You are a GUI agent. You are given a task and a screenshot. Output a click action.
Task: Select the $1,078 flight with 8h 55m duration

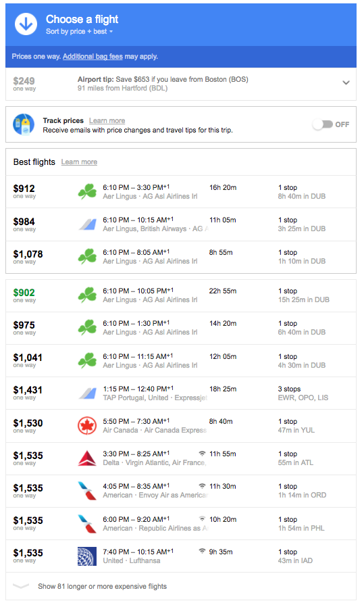[x=181, y=257]
